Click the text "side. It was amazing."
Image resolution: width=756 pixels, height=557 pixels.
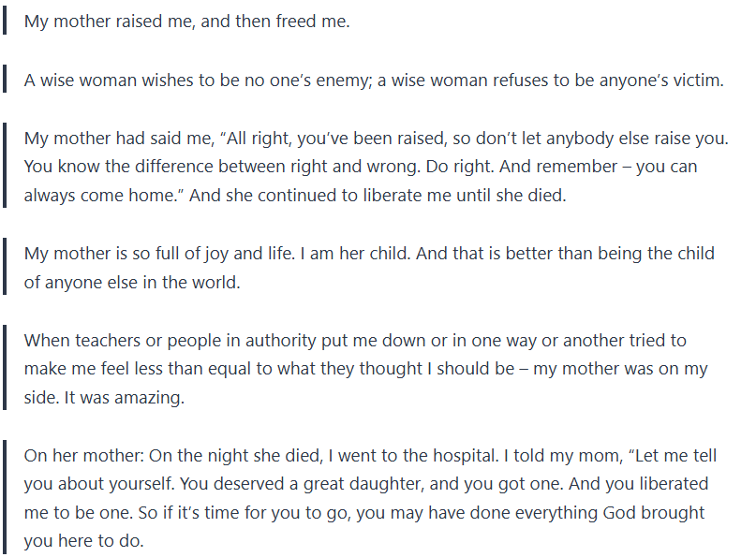pos(105,398)
